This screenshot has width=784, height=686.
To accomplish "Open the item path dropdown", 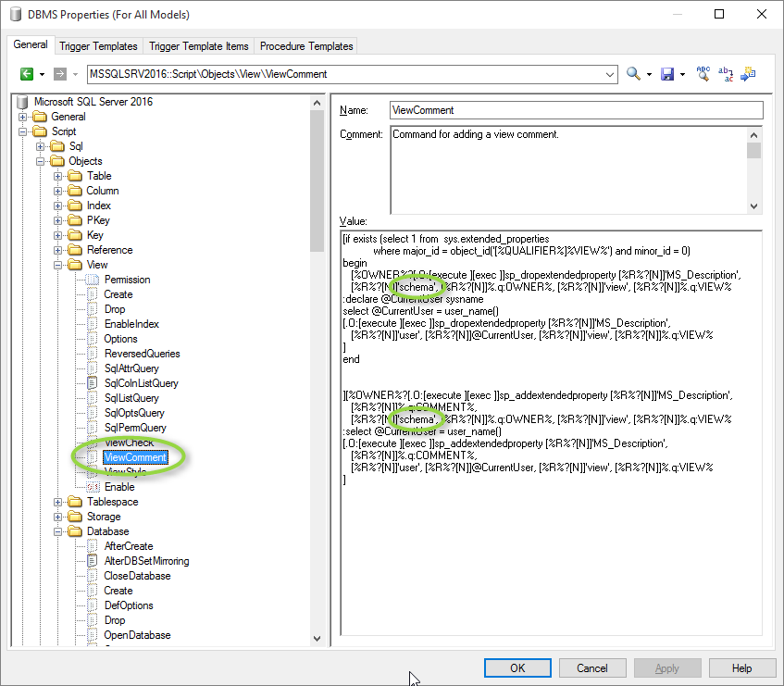I will pos(609,74).
